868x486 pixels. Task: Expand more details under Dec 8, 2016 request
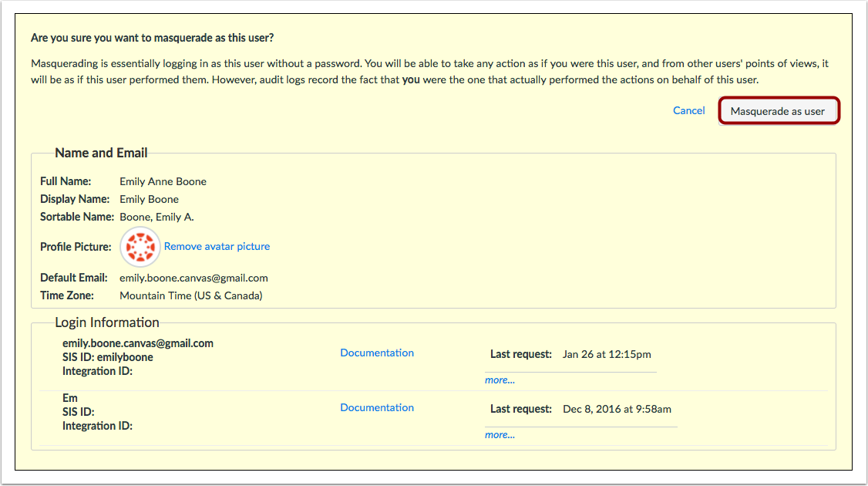point(500,434)
